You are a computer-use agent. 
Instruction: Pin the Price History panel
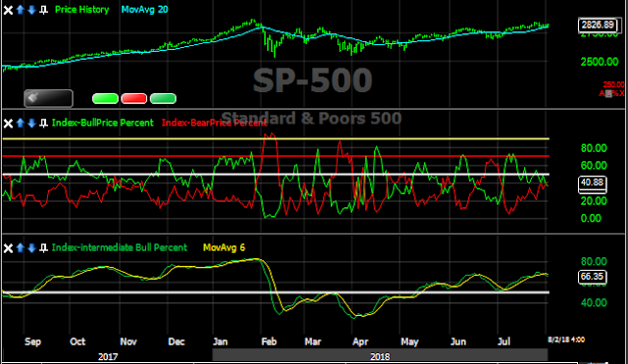click(x=43, y=10)
